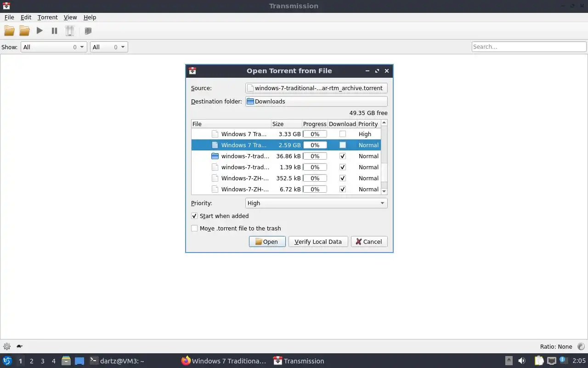Click the update notification tray icon
Screen dimensions: 588x368
[563, 360]
